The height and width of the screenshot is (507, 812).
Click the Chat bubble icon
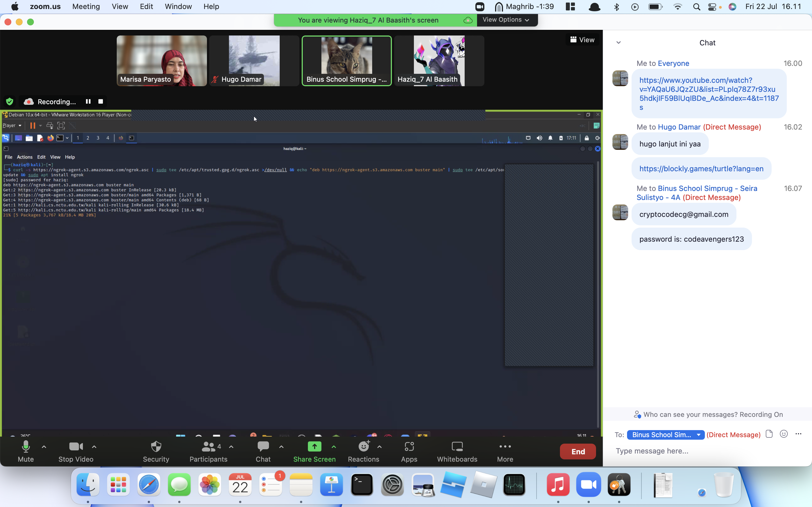pos(263,446)
